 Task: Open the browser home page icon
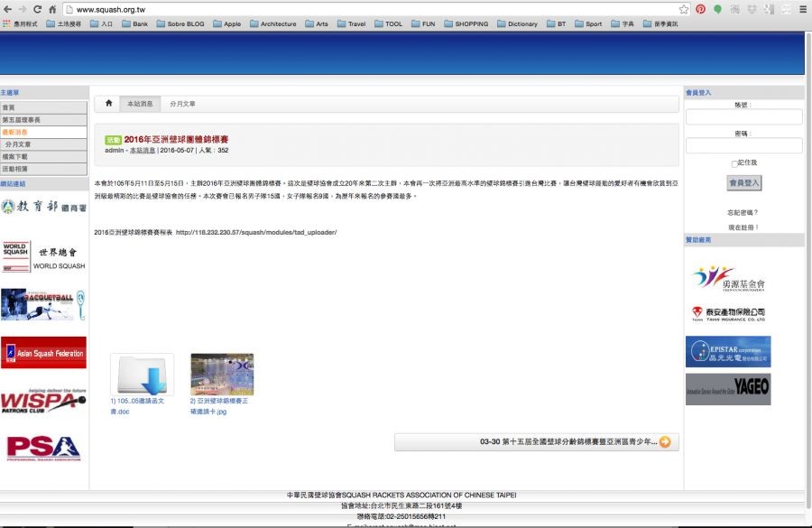coord(52,9)
